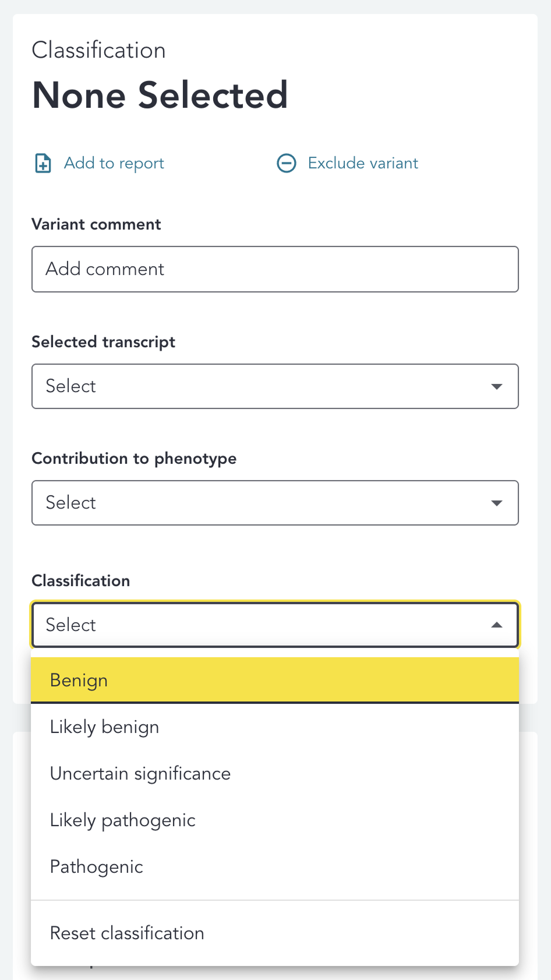Click the Add to report document icon
This screenshot has height=980, width=551.
(43, 163)
